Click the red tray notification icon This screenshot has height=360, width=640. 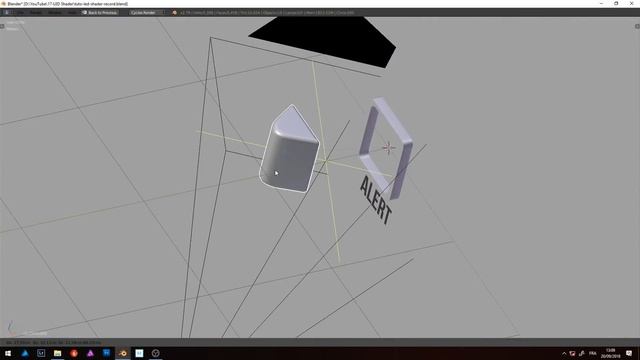tap(572, 353)
